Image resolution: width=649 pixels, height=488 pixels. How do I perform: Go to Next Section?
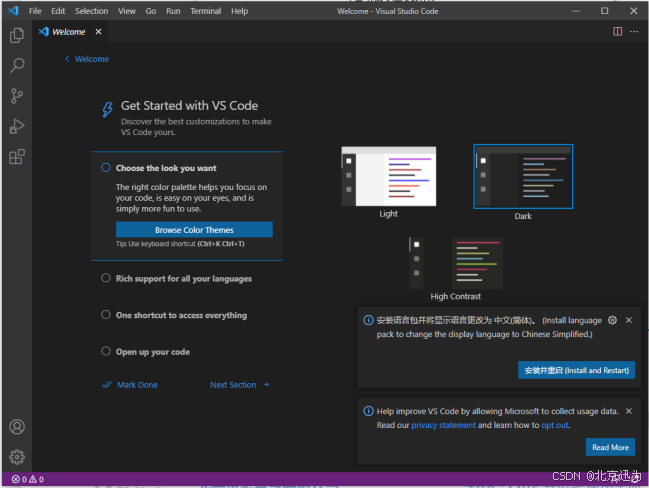(233, 385)
